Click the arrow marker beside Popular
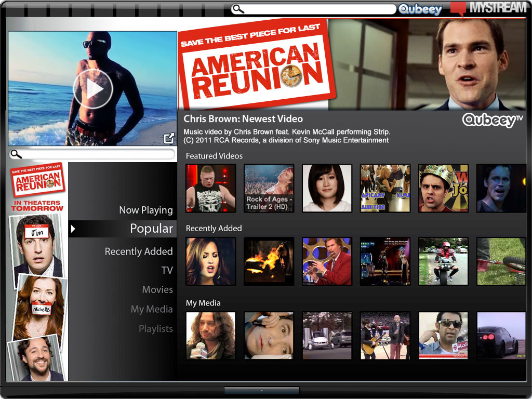 coord(73,229)
